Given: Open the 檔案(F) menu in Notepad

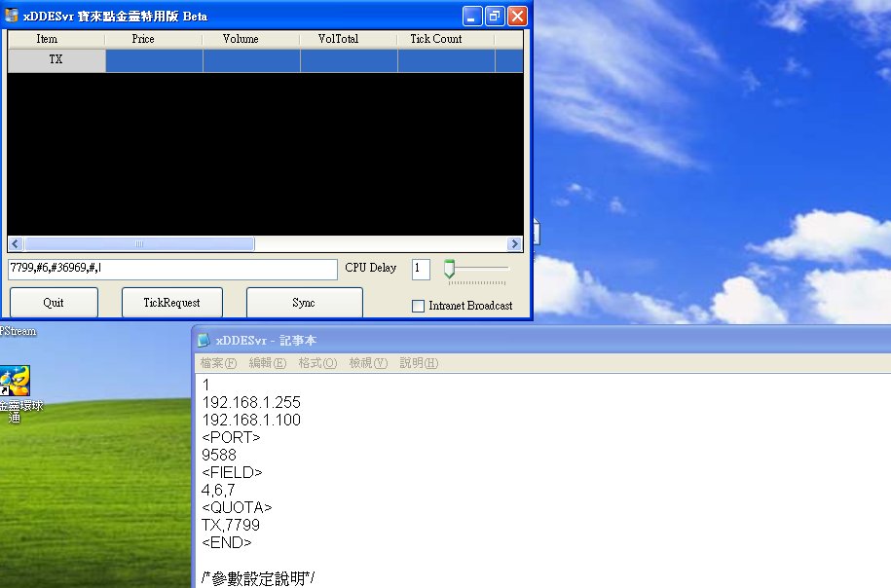Looking at the screenshot, I should click(x=218, y=363).
